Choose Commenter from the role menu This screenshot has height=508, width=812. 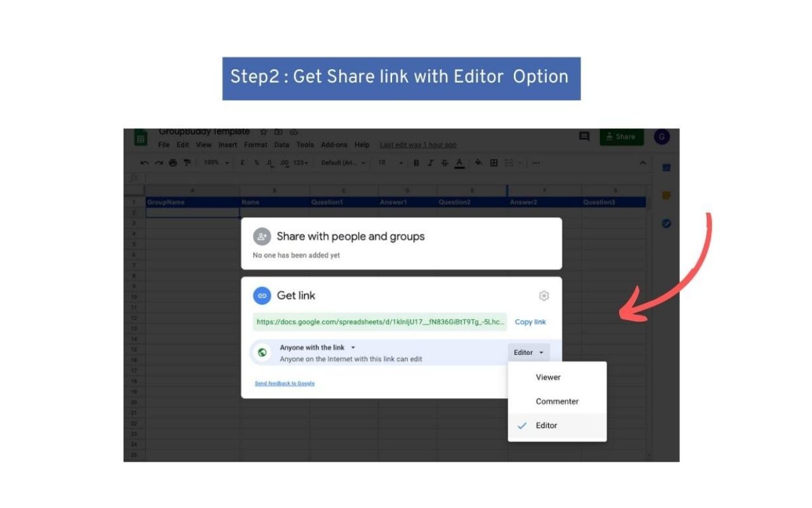[x=557, y=401]
